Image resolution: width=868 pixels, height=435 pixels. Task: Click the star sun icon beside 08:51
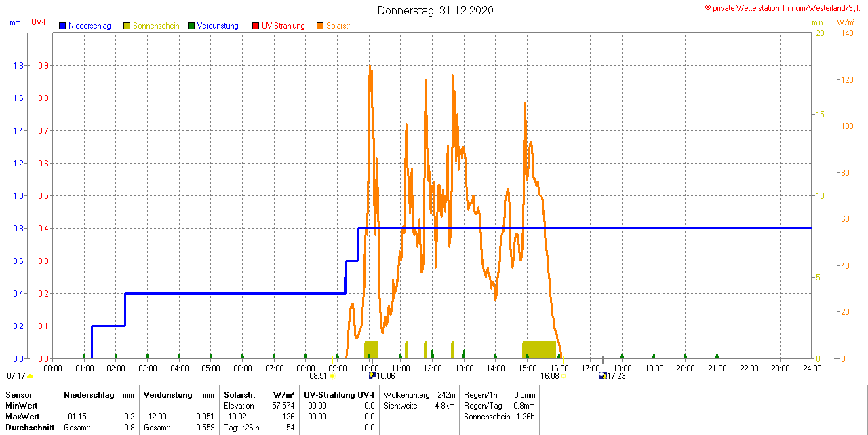coord(332,375)
